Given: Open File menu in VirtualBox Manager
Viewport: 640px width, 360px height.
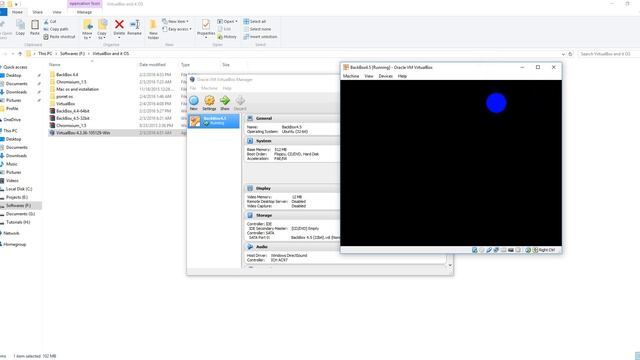Looking at the screenshot, I should click(193, 88).
